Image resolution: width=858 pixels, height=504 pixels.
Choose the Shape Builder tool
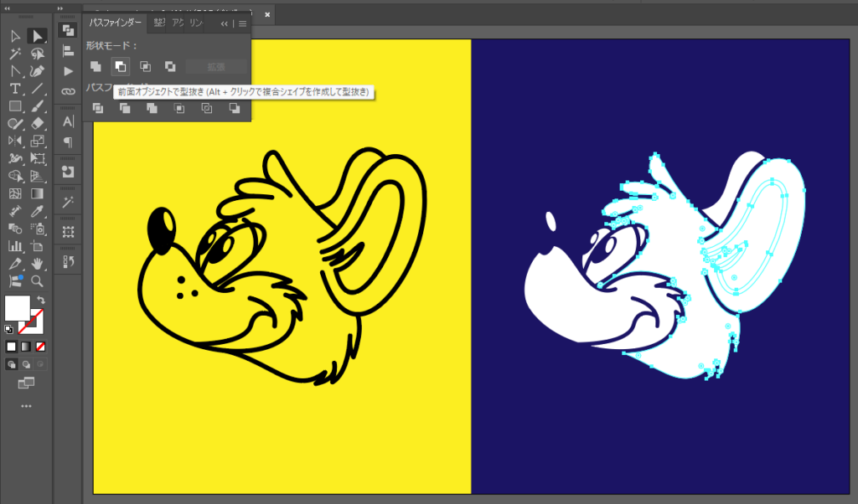[x=15, y=176]
